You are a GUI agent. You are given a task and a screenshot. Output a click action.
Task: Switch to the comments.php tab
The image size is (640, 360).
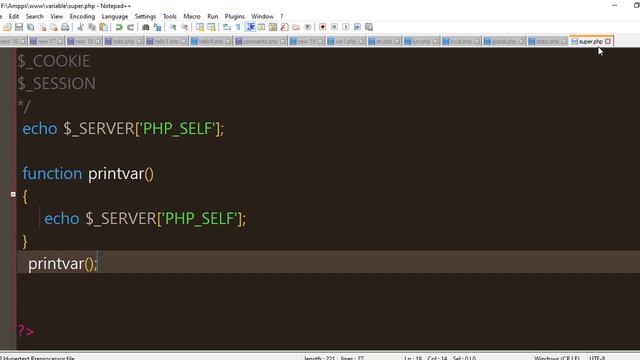pos(260,42)
